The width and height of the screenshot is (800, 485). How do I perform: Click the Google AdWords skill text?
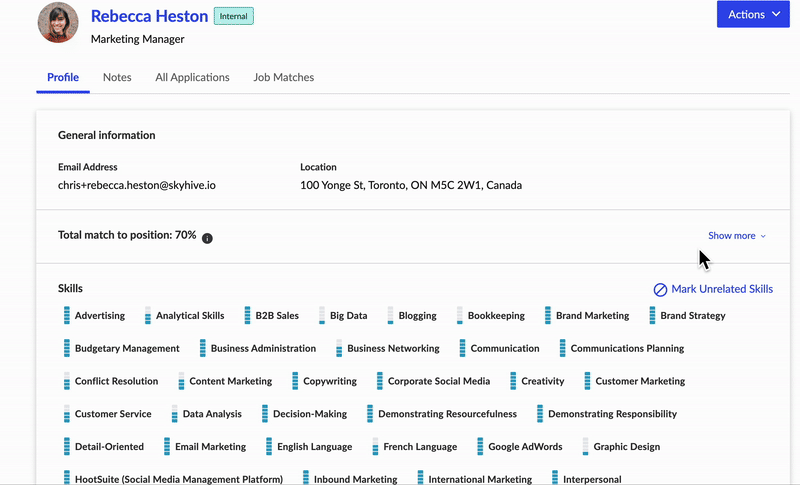pyautogui.click(x=525, y=447)
